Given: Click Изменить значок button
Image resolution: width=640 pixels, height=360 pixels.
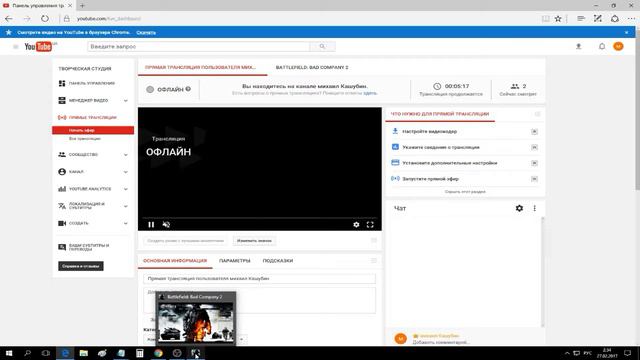Looking at the screenshot, I should [254, 241].
